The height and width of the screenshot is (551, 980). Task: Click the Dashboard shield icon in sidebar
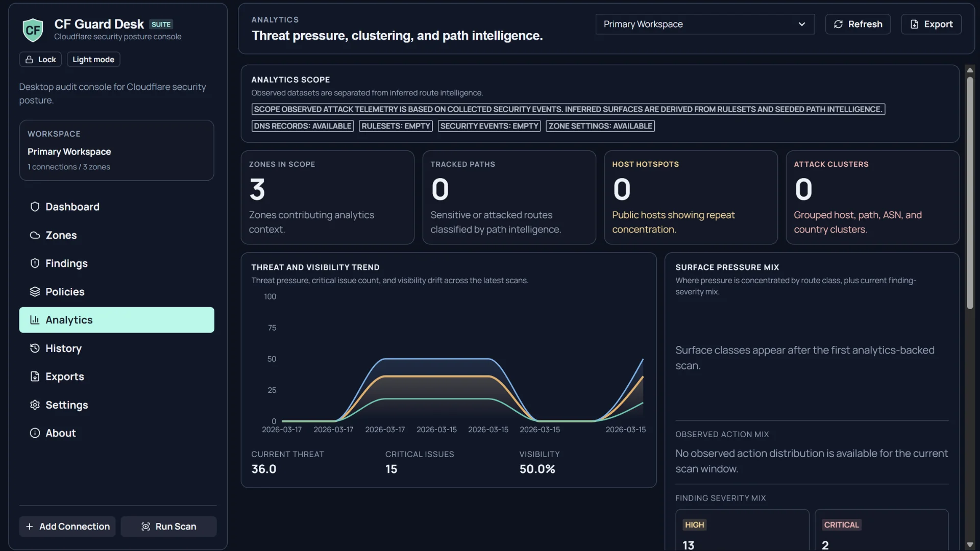click(x=35, y=207)
